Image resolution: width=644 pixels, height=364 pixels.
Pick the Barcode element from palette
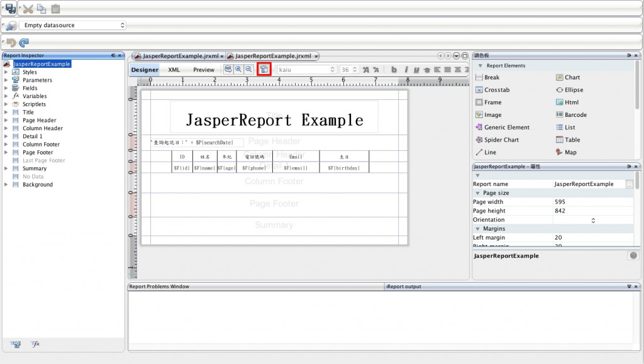pyautogui.click(x=571, y=115)
